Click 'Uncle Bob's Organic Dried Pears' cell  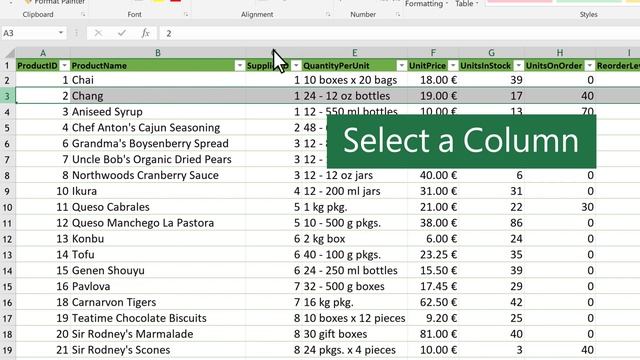pos(158,160)
